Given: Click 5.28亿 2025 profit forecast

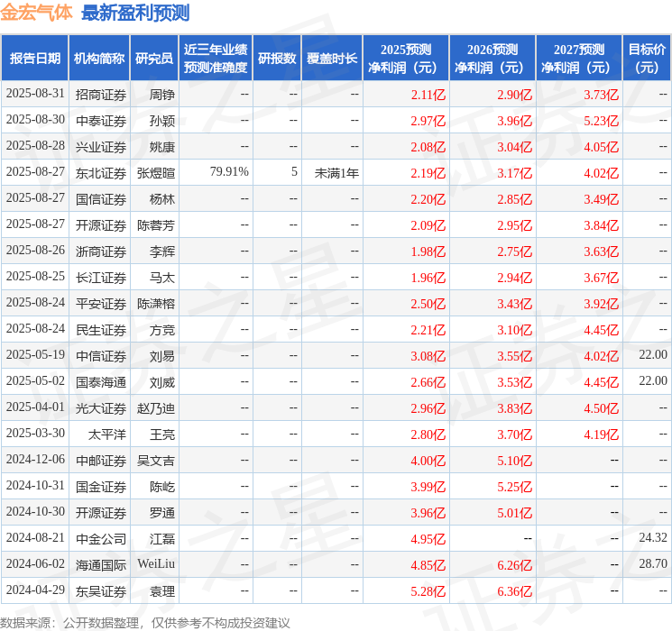Looking at the screenshot, I should (x=428, y=591).
